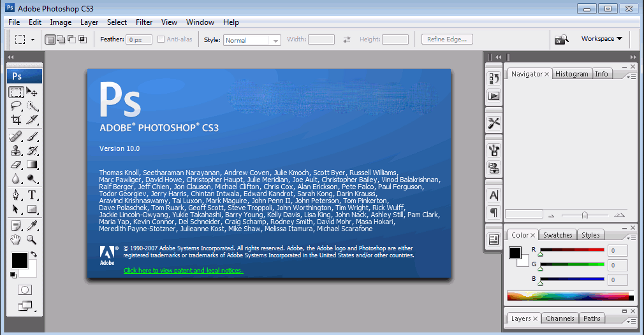The image size is (644, 335).
Task: Collapse the right panel dock to icons
Action: point(633,57)
